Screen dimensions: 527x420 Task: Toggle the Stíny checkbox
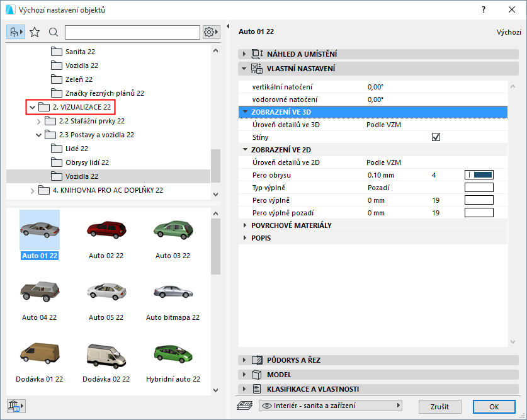436,137
